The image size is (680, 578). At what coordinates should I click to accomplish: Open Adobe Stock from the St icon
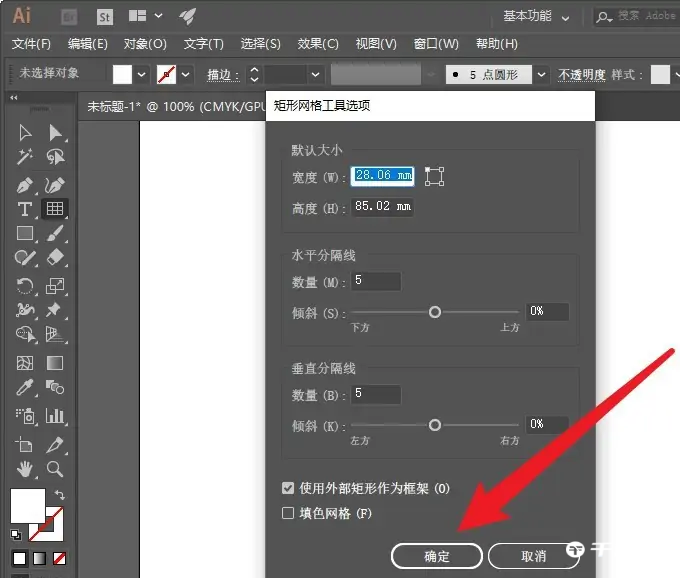tap(105, 17)
